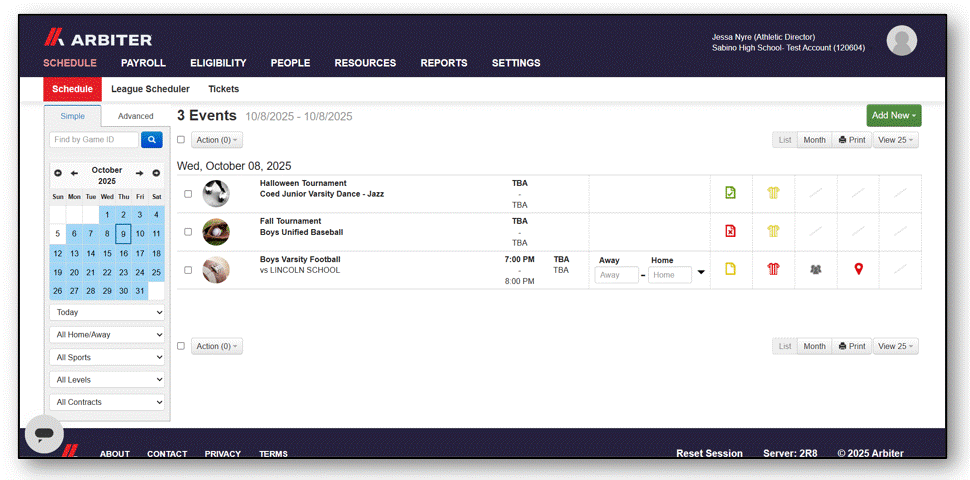This screenshot has width=970, height=480.
Task: Open the All Contracts filter dropdown
Action: point(107,402)
